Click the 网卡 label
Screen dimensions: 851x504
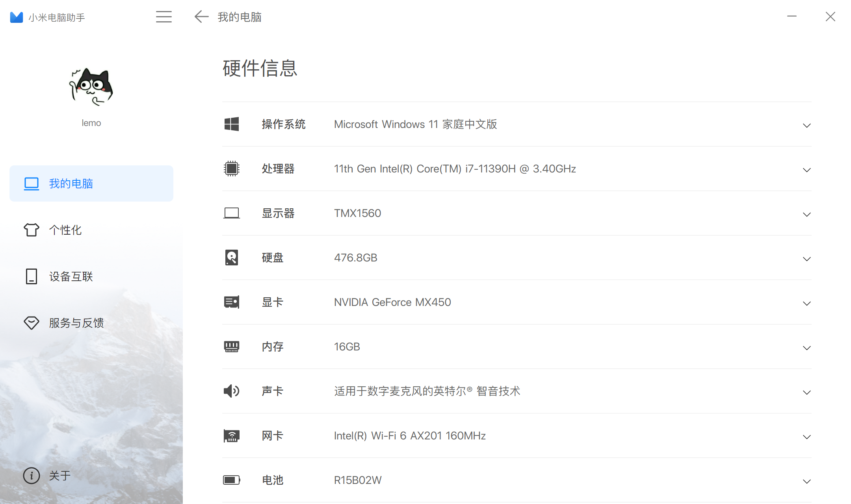click(x=273, y=435)
